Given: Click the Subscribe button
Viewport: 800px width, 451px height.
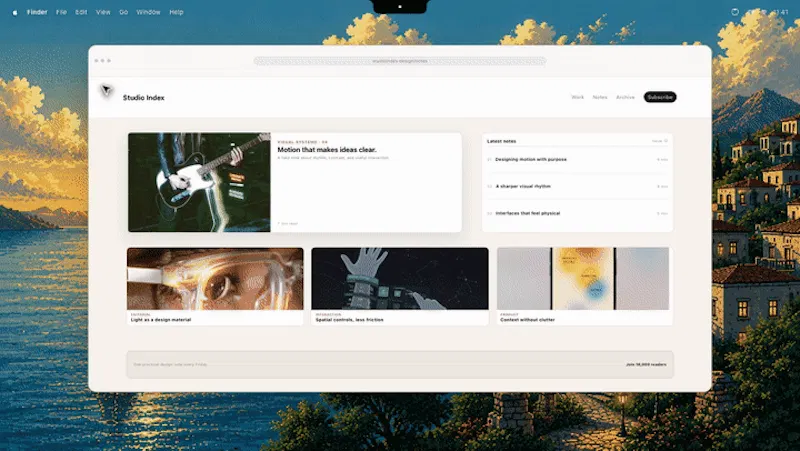Looking at the screenshot, I should (x=660, y=97).
